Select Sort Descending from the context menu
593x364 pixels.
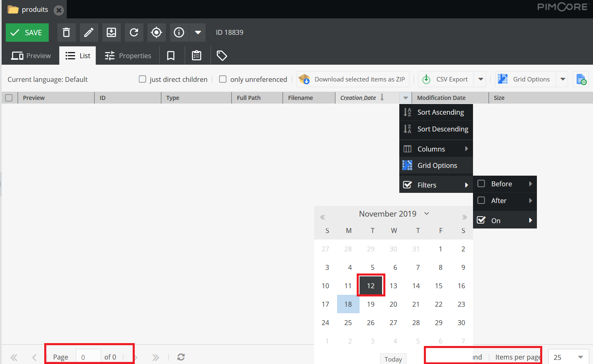[442, 129]
